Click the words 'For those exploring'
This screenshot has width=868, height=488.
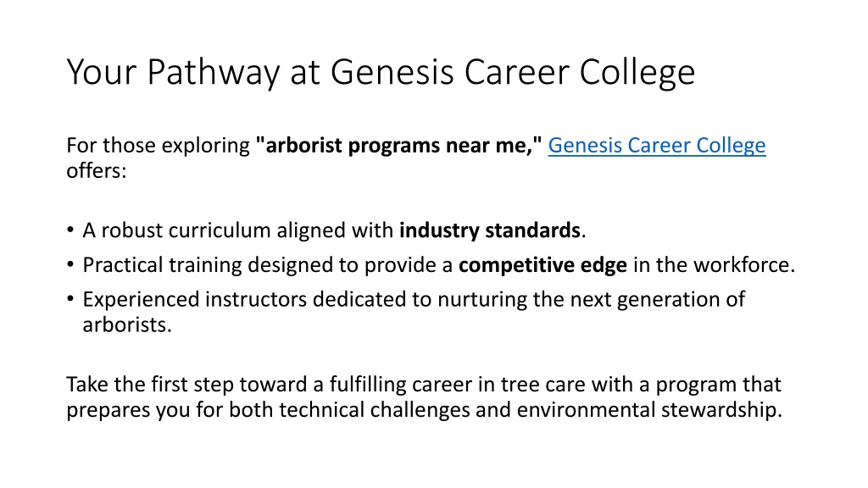tap(159, 146)
